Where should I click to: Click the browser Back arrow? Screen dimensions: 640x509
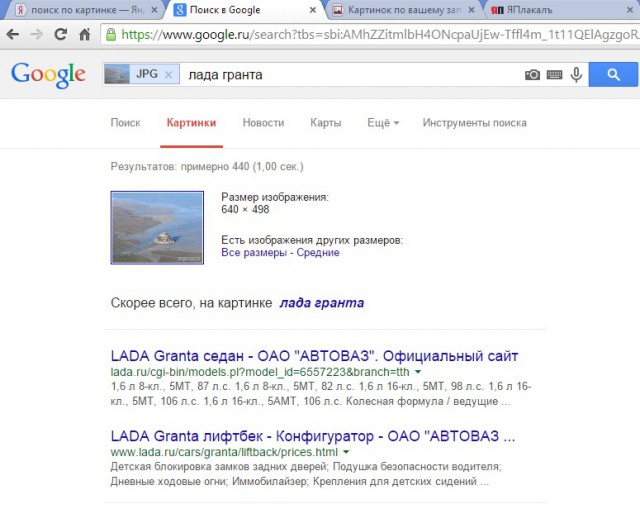(x=13, y=34)
